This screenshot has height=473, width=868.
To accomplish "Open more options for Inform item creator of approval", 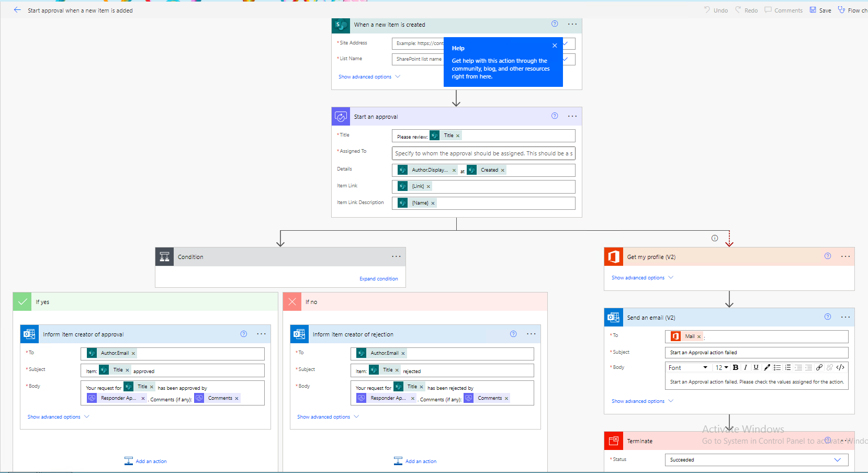I will pyautogui.click(x=262, y=334).
